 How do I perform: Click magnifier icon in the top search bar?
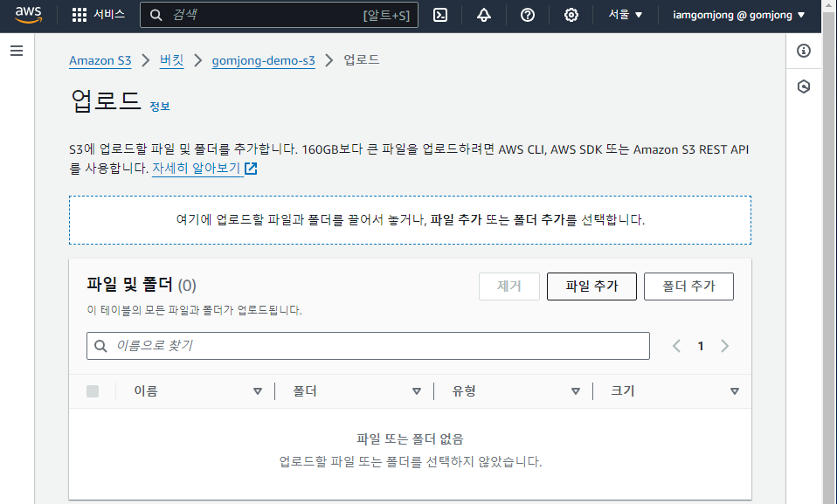coord(156,15)
